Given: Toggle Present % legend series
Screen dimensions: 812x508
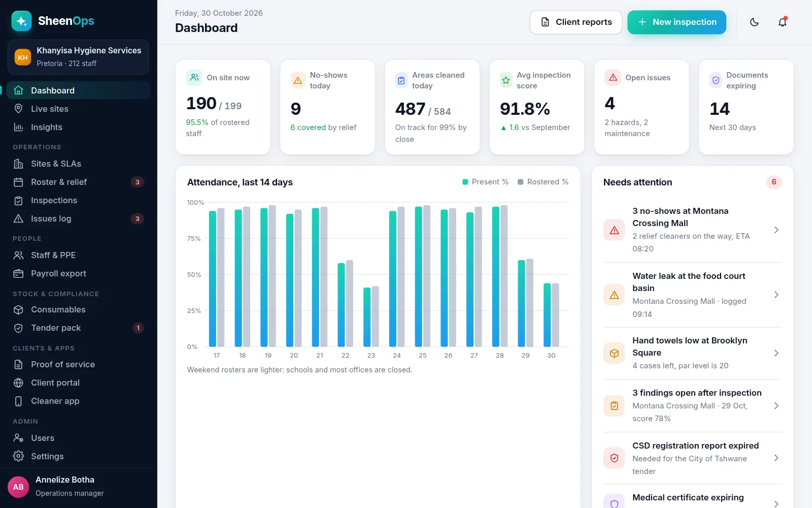Looking at the screenshot, I should coord(485,182).
